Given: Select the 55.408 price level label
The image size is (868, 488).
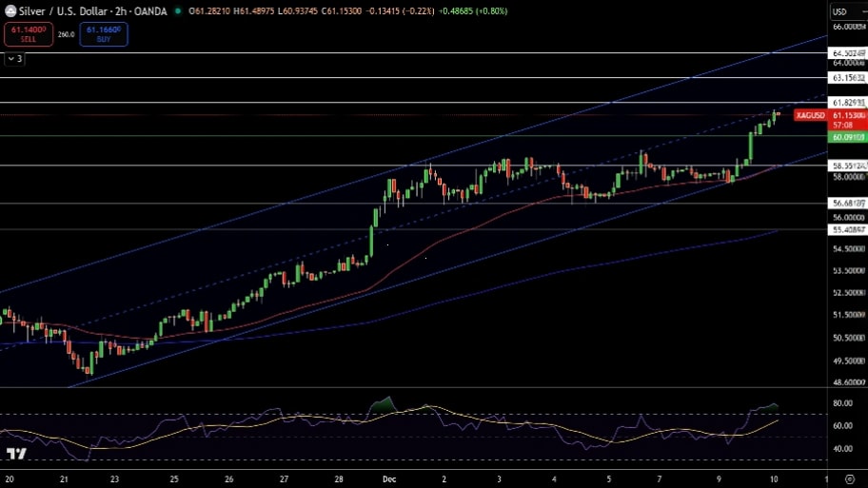Looking at the screenshot, I should (x=846, y=229).
